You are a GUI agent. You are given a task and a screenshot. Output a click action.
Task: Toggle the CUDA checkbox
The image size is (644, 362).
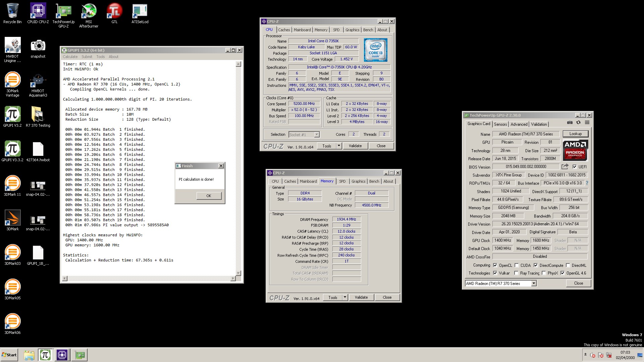517,265
